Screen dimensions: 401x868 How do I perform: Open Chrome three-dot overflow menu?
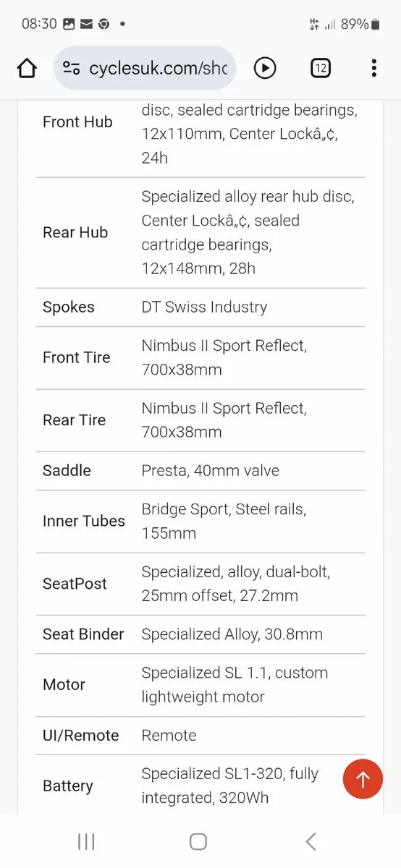pyautogui.click(x=373, y=69)
